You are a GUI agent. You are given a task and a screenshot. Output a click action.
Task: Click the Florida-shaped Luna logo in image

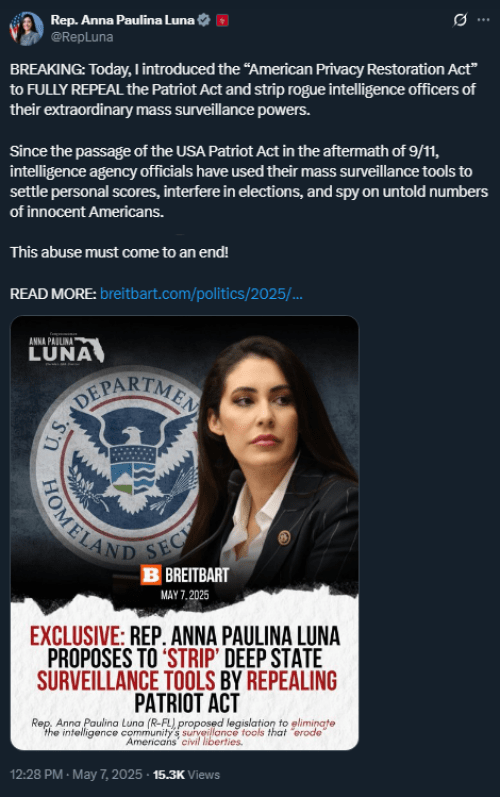[67, 349]
